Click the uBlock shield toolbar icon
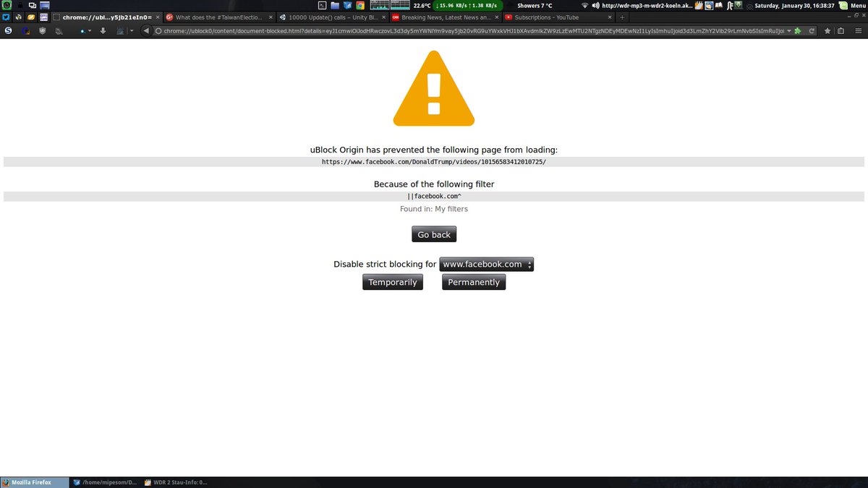This screenshot has height=488, width=868. [43, 31]
